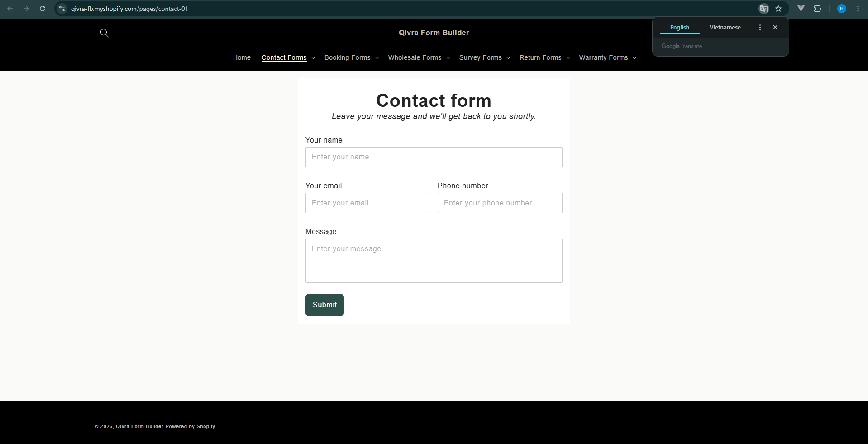
Task: Open the Contact Forms menu
Action: 284,57
